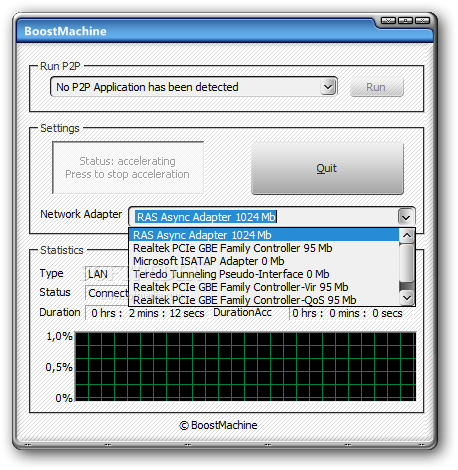This screenshot has height=470, width=458.
Task: Click the © BoostMachine footer text
Action: [218, 425]
